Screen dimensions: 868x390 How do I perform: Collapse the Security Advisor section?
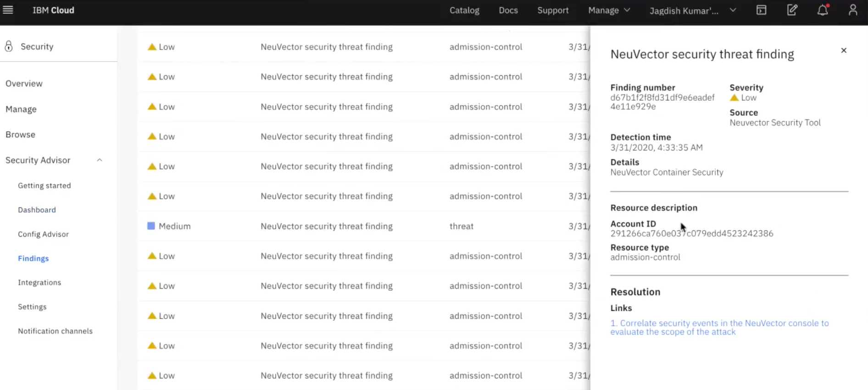pos(100,160)
